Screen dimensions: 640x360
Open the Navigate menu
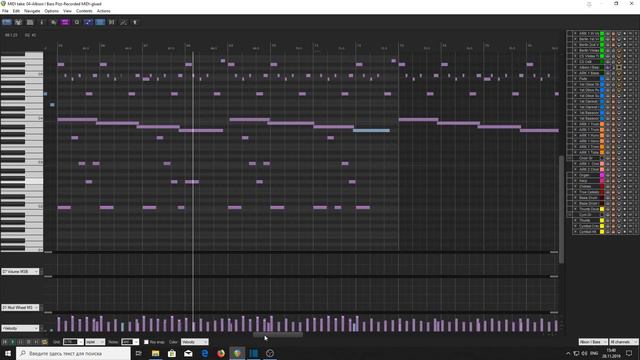click(32, 11)
